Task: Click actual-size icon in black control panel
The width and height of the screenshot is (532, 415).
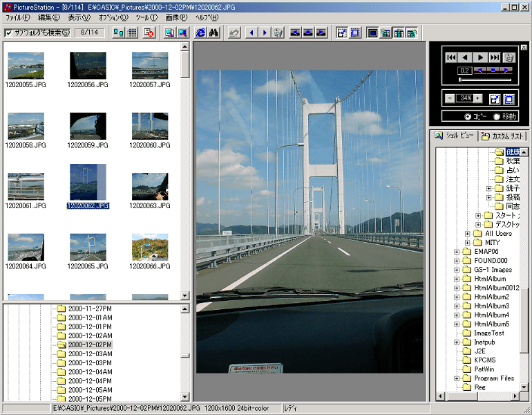Action: click(x=509, y=99)
